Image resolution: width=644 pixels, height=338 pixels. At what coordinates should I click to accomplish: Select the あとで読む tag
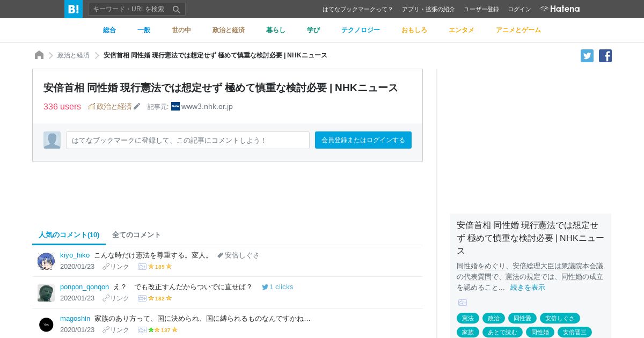pyautogui.click(x=502, y=332)
